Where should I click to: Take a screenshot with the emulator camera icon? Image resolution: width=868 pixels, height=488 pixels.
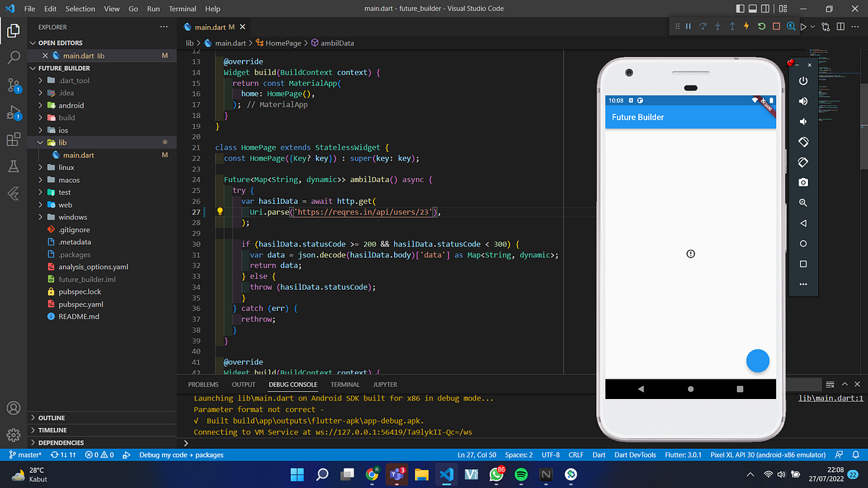click(803, 182)
